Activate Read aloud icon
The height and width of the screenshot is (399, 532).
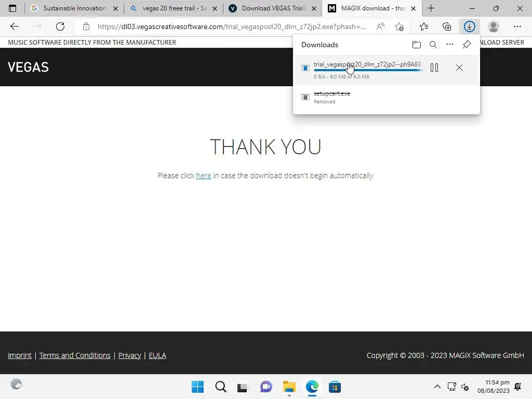pos(380,26)
